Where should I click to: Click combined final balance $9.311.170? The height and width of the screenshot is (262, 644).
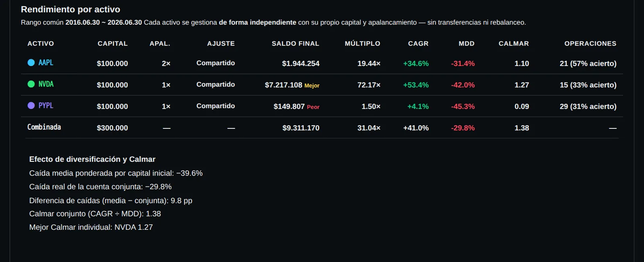(x=301, y=128)
